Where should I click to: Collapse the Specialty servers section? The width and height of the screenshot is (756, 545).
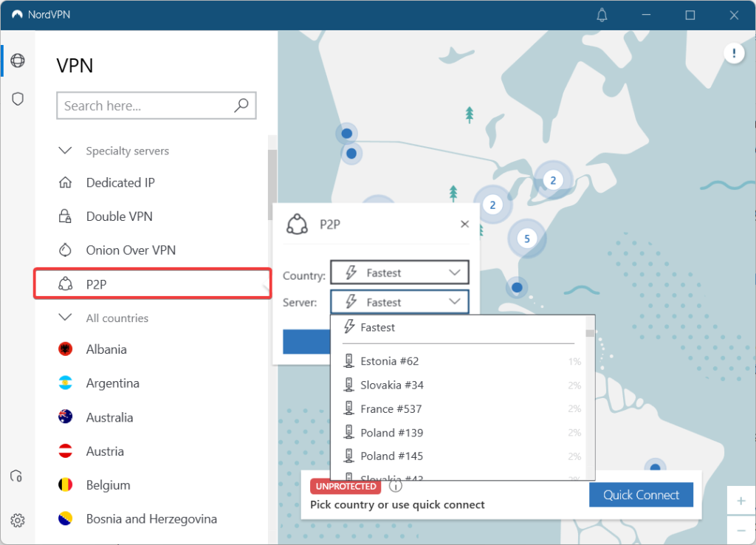[65, 151]
